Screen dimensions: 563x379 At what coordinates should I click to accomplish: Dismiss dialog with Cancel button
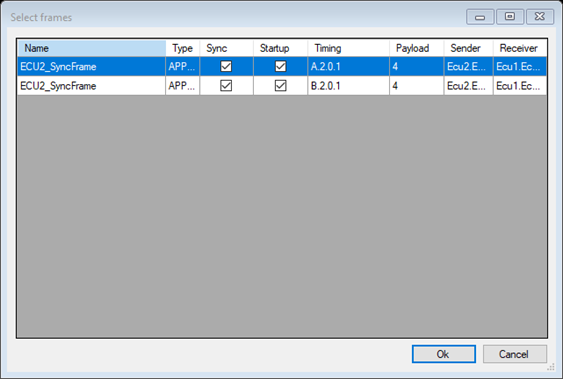[x=515, y=354]
